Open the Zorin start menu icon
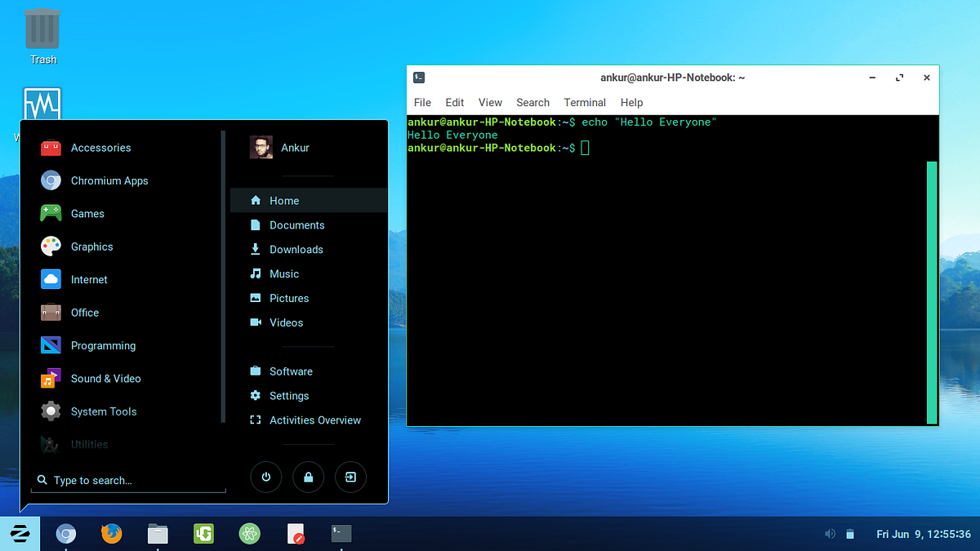 click(18, 534)
